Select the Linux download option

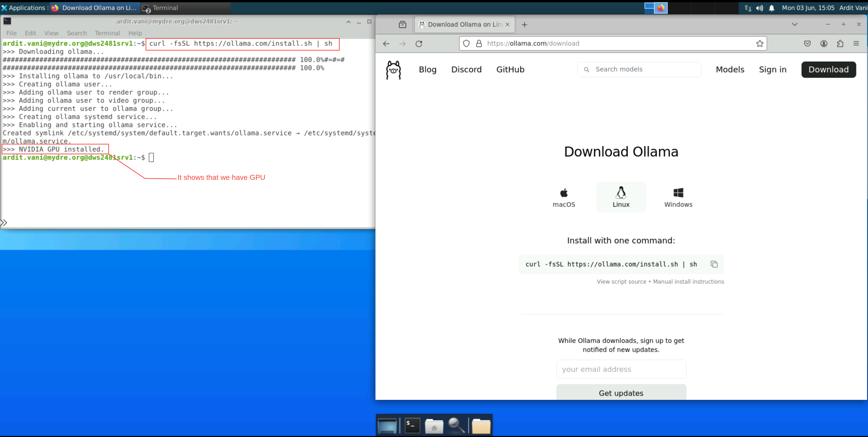click(x=621, y=197)
